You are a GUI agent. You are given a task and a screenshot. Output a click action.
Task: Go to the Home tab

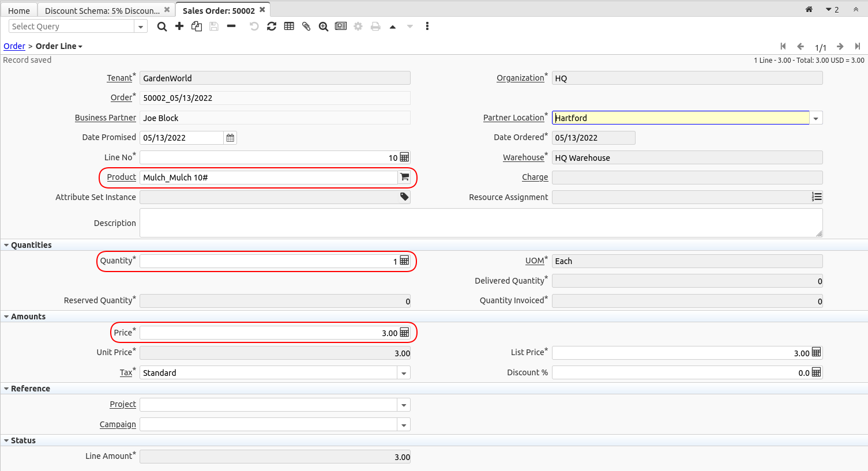(19, 10)
